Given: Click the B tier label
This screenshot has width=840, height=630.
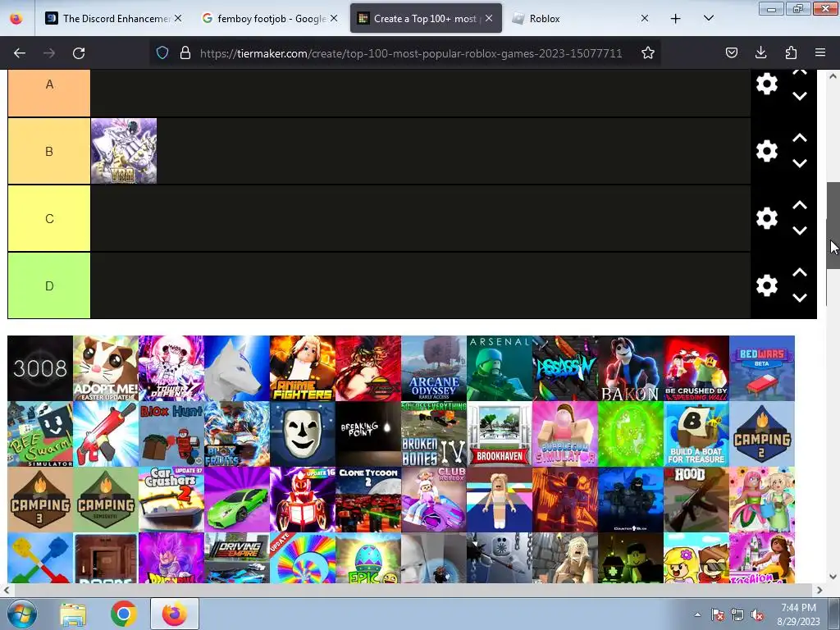Looking at the screenshot, I should 48,151.
